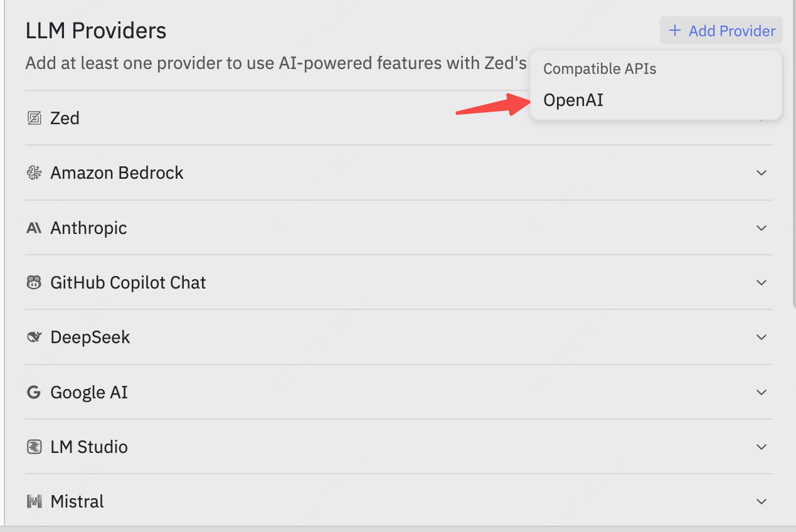The width and height of the screenshot is (796, 532).
Task: Click the LM Studio icon
Action: pyautogui.click(x=34, y=447)
